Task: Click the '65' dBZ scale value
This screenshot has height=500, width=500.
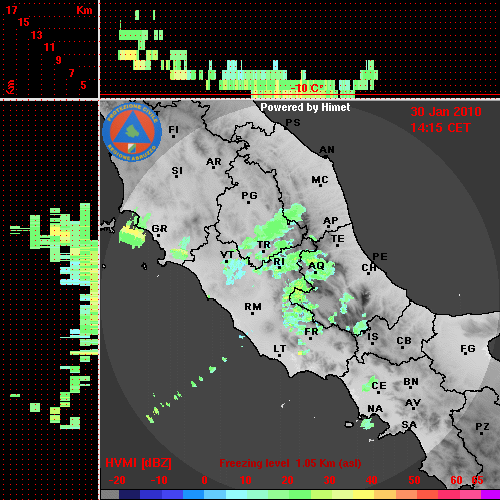Action: (x=477, y=480)
